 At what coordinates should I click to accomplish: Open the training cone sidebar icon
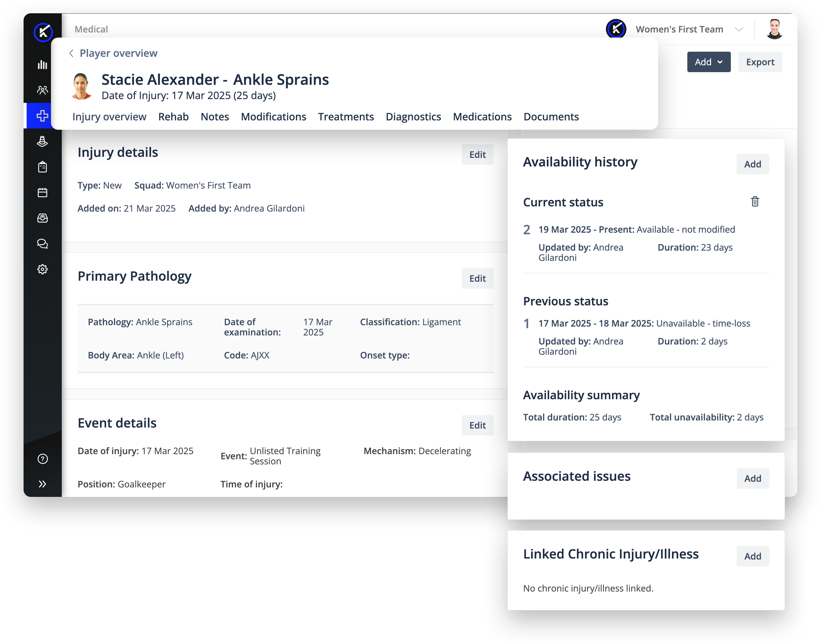(x=43, y=141)
